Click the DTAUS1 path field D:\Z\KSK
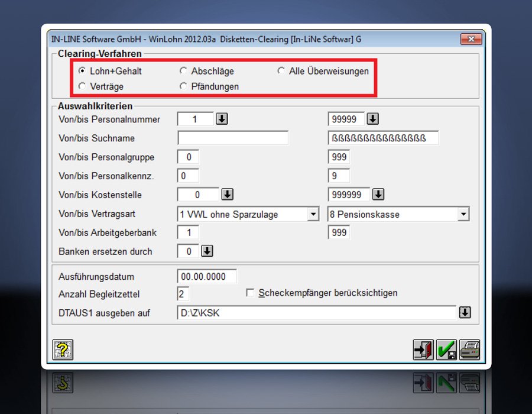The image size is (532, 414). pos(316,312)
